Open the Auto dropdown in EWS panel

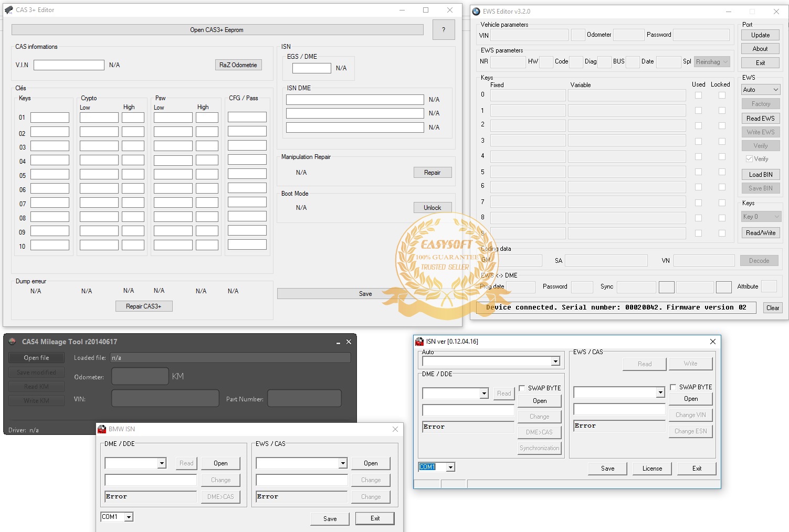pos(761,90)
